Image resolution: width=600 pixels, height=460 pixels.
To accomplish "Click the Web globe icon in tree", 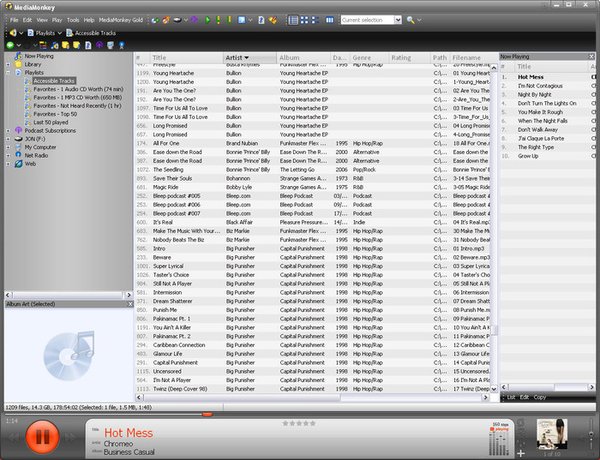I will (x=18, y=164).
